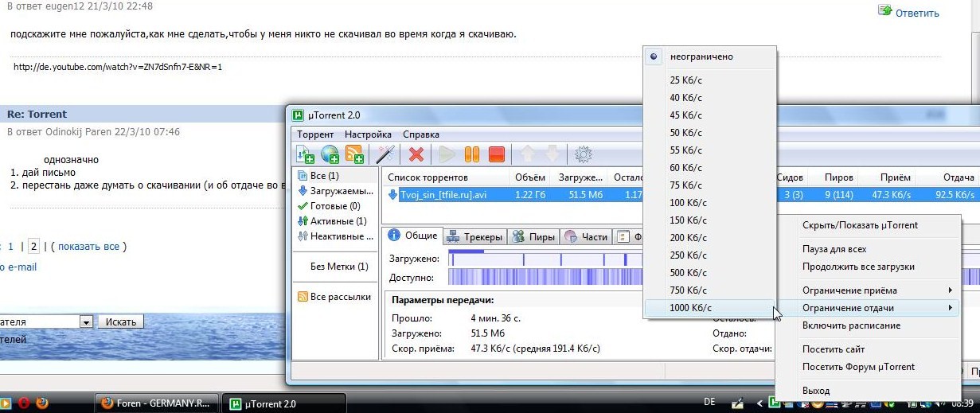Click the Add Torrent toolbar icon
The height and width of the screenshot is (413, 980).
[306, 154]
